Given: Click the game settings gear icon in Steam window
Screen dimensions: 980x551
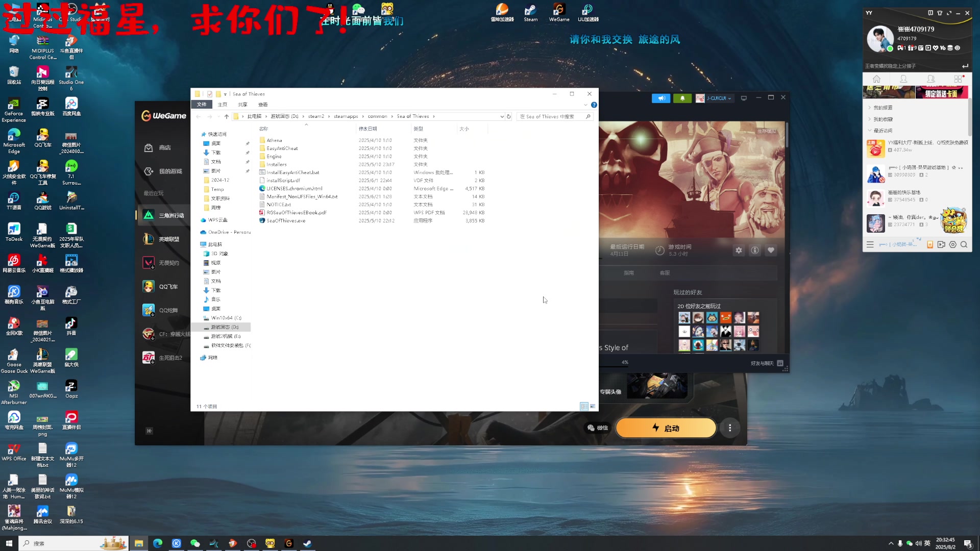Looking at the screenshot, I should click(739, 251).
